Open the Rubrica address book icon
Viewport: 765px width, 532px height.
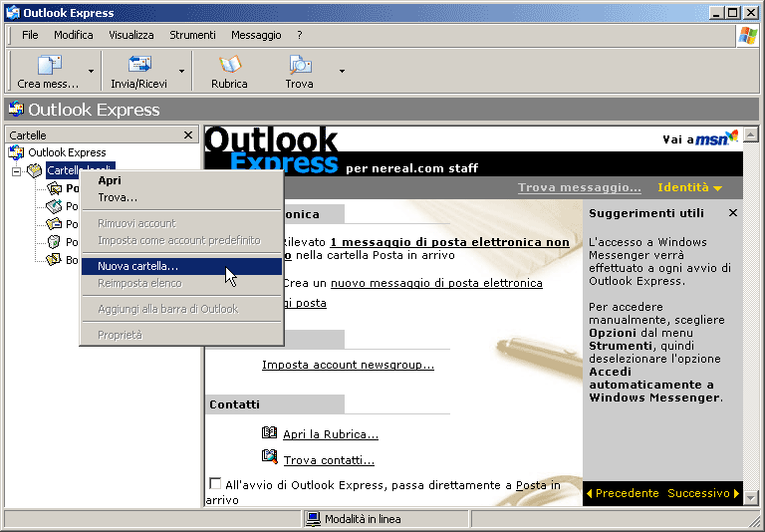click(230, 65)
